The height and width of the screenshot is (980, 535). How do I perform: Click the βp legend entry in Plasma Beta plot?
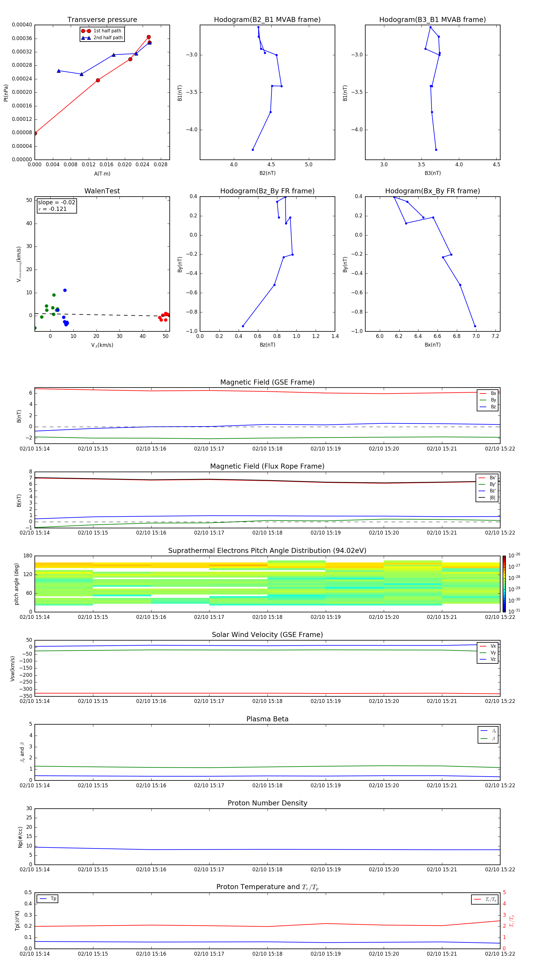pos(488,731)
